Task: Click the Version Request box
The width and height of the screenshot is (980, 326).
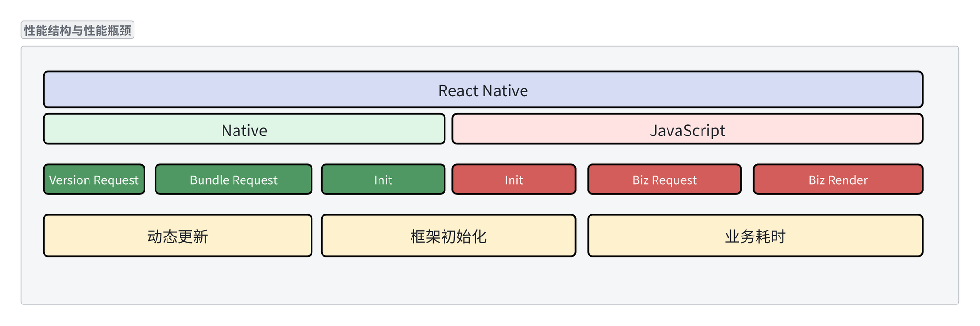Action: tap(94, 180)
